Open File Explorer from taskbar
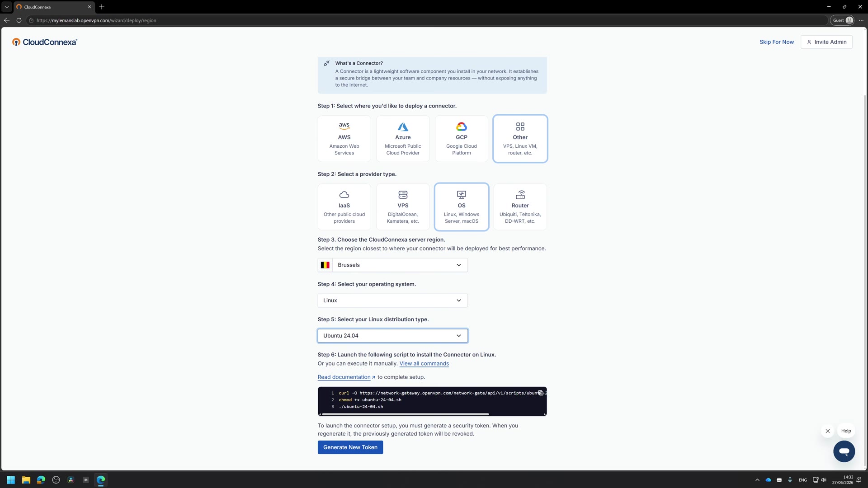This screenshot has width=868, height=488. pos(26,480)
